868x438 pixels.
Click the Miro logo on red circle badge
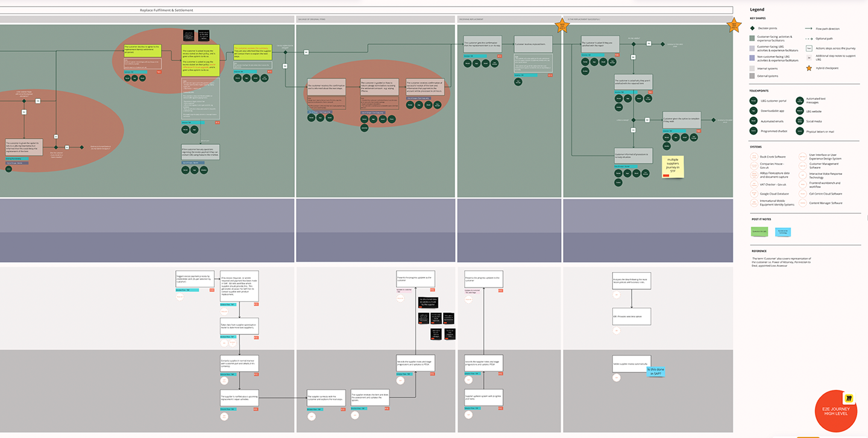point(850,399)
